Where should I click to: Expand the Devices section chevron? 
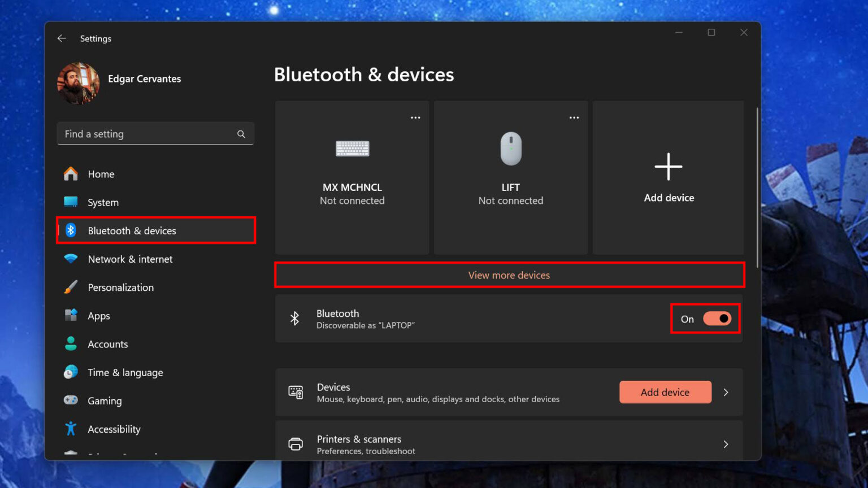point(726,392)
